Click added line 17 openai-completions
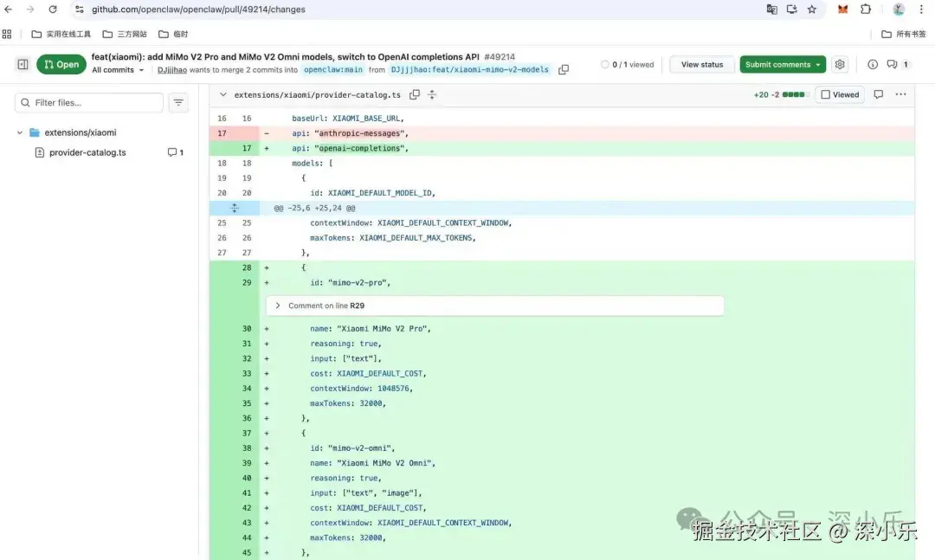The image size is (935, 560). coord(562,149)
